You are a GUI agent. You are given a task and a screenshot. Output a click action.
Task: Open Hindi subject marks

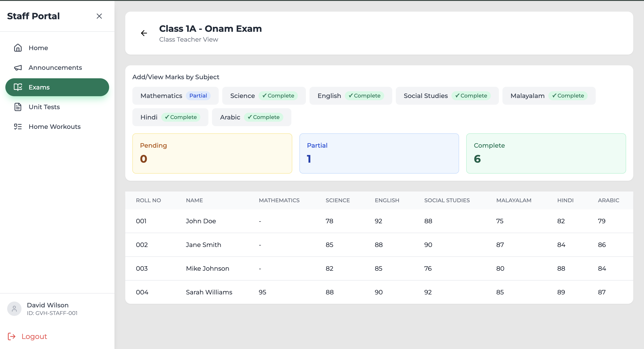170,117
